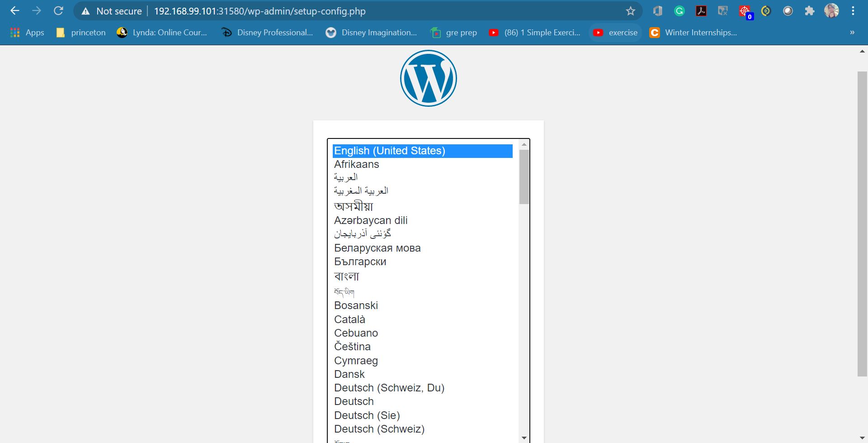The width and height of the screenshot is (868, 443).
Task: Click the WordPress logo
Action: point(429,78)
